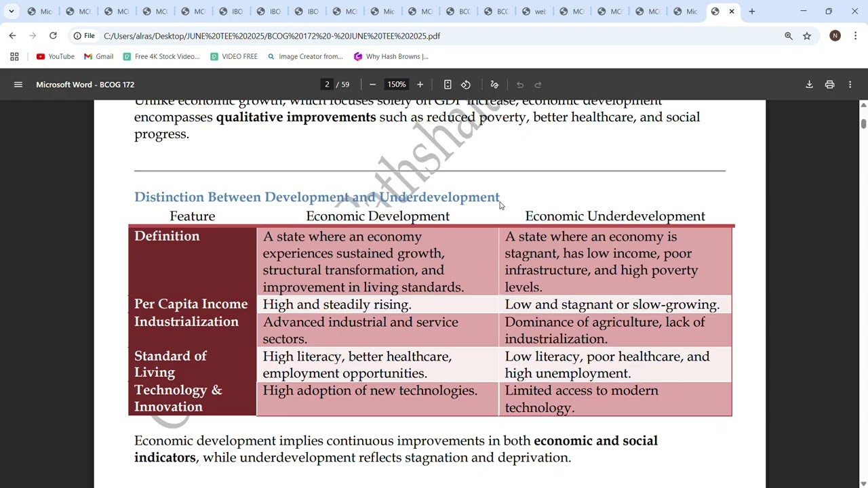The width and height of the screenshot is (868, 488).
Task: Open the PDF sidebar menu
Action: (x=18, y=85)
